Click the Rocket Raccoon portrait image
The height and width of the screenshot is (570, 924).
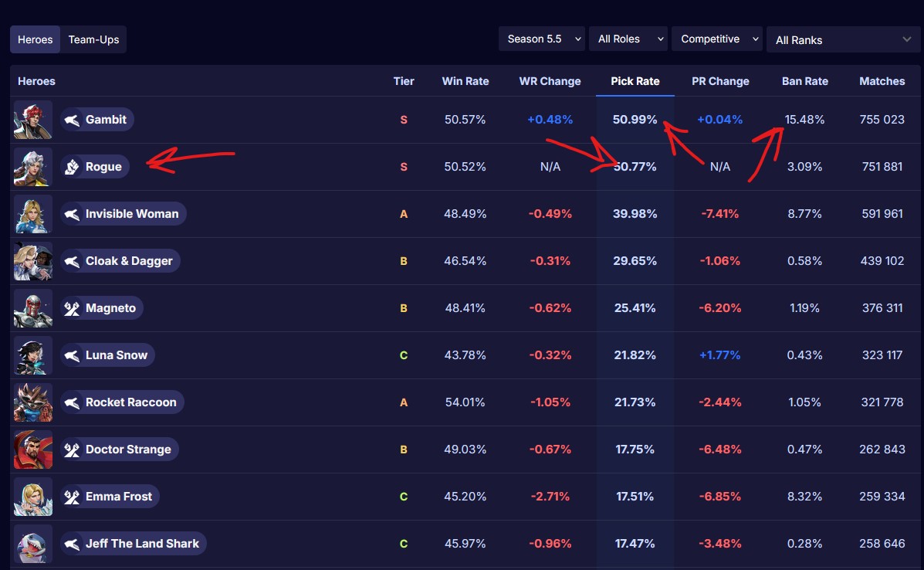click(33, 402)
